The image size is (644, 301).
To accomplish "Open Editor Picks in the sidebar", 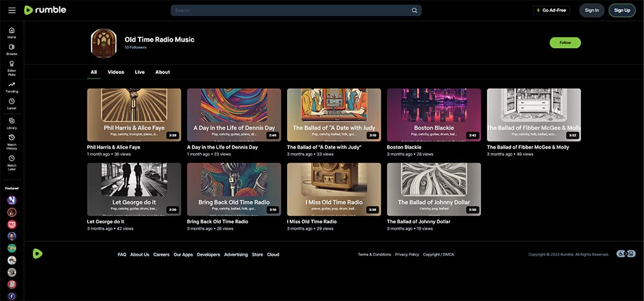I will click(12, 68).
